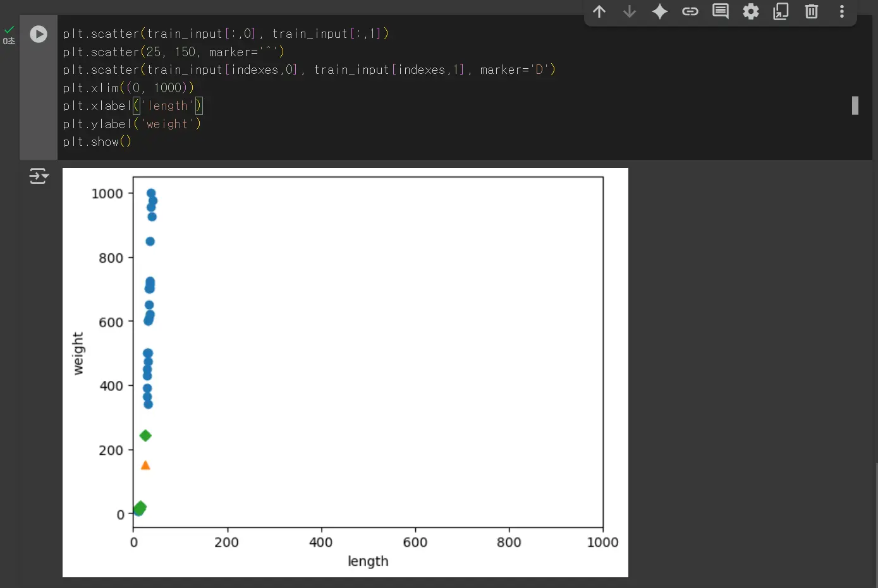Screen dimensions: 878x588
Task: Toggle output actions icon beside the plot
Action: pyautogui.click(x=39, y=176)
